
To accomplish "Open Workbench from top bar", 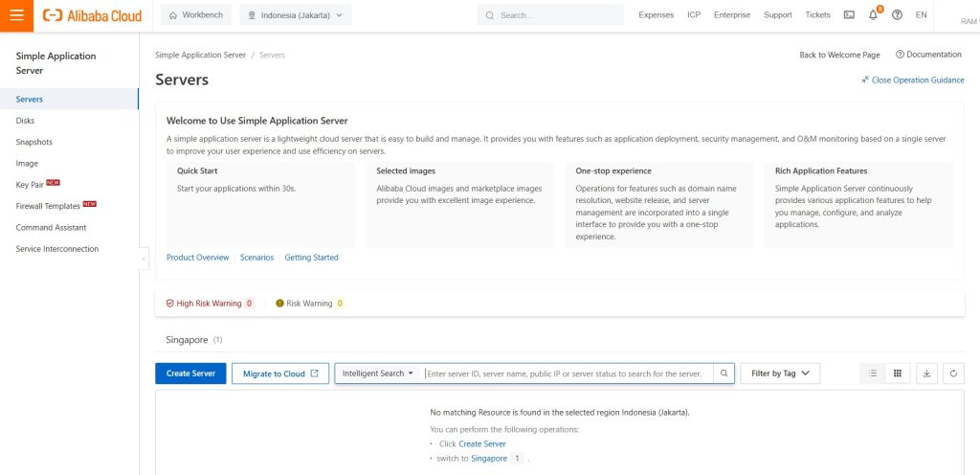I will [x=196, y=15].
